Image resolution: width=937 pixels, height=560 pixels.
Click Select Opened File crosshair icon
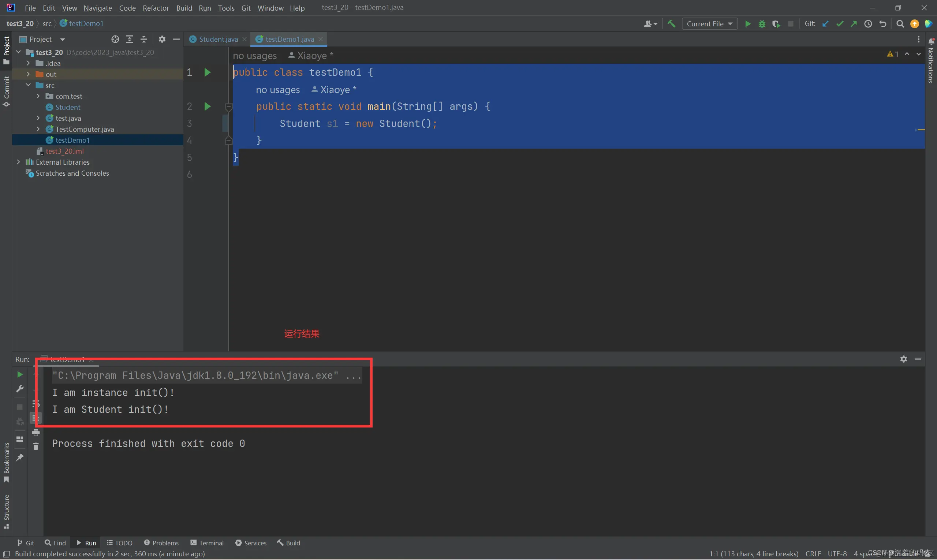click(x=115, y=39)
